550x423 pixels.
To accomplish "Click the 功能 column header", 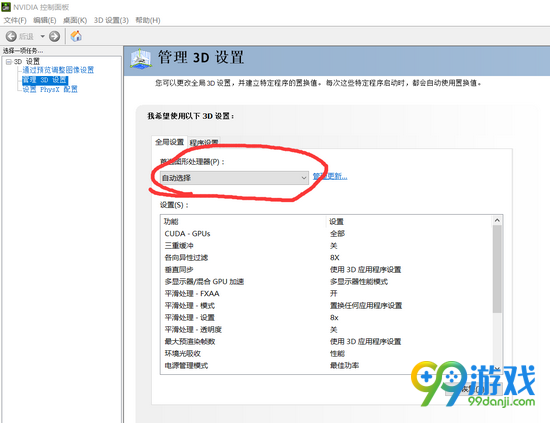I will 171,222.
